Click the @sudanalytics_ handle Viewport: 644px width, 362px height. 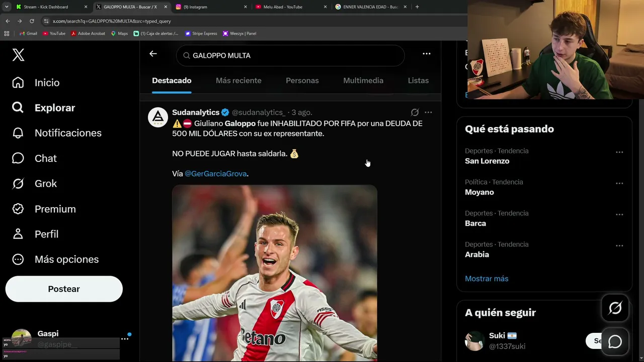click(259, 112)
